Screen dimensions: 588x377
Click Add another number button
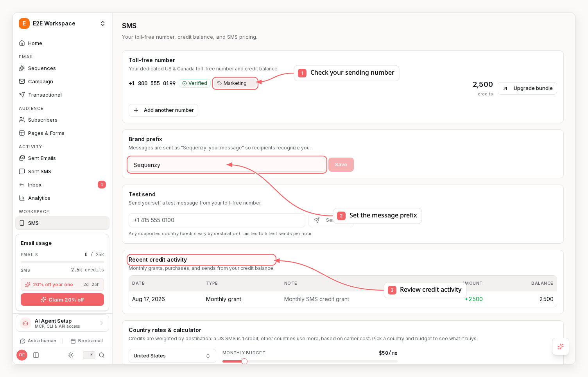point(163,110)
